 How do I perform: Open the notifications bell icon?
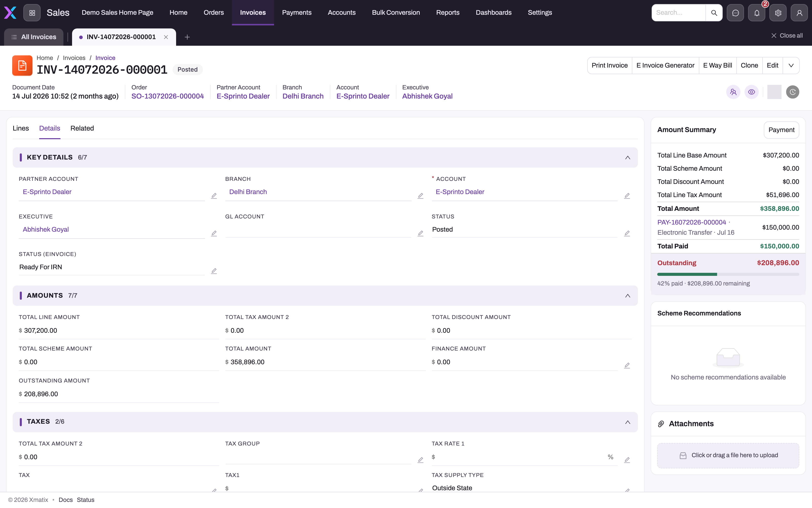[x=757, y=13]
